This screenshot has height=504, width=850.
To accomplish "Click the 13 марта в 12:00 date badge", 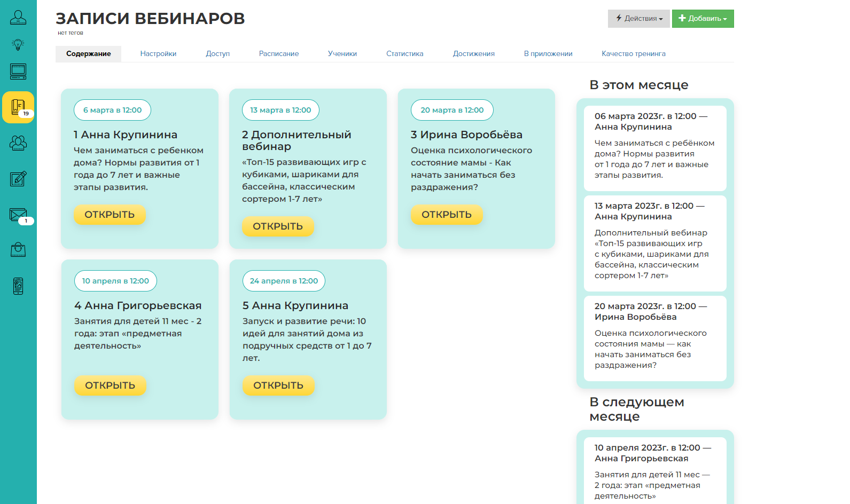I will click(x=280, y=110).
